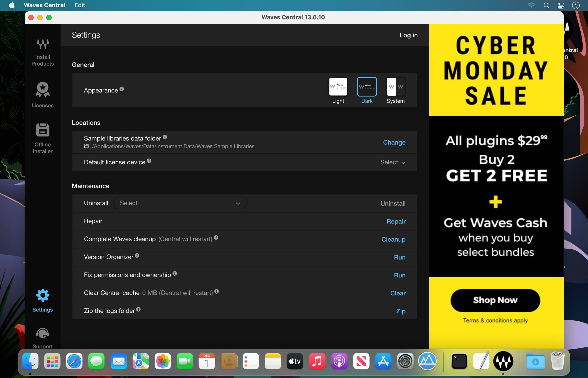Open Install Products in sidebar
This screenshot has width=588, height=378.
pos(42,52)
